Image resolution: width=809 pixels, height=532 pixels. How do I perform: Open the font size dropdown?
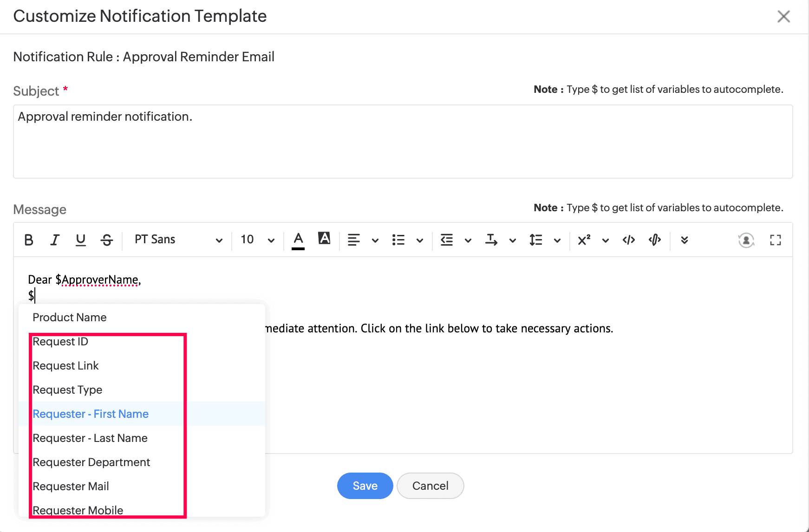click(x=255, y=240)
